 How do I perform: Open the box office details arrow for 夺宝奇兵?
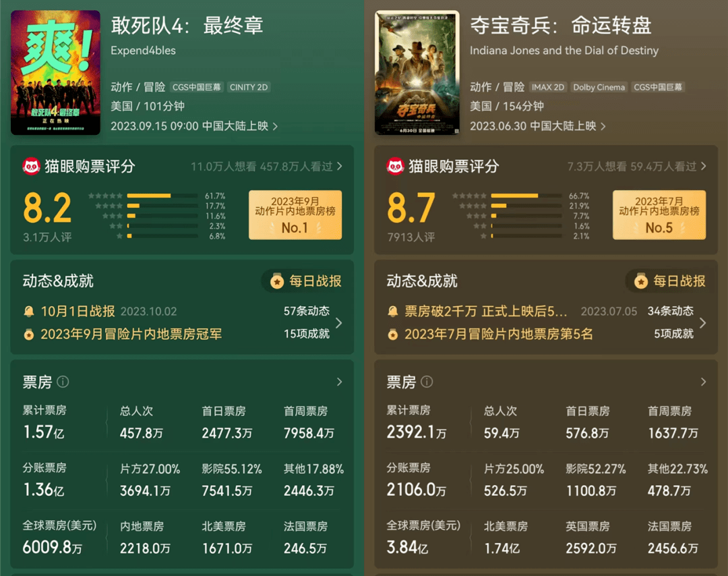pyautogui.click(x=703, y=382)
